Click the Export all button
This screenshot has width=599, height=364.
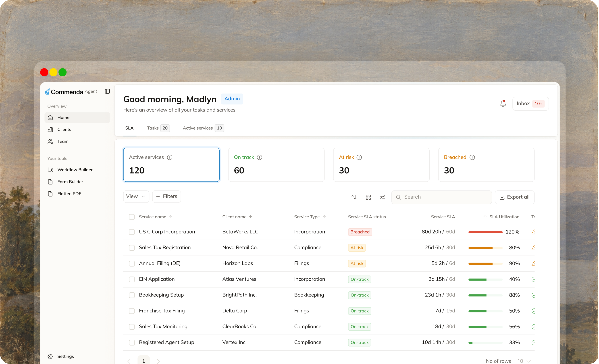click(x=515, y=197)
